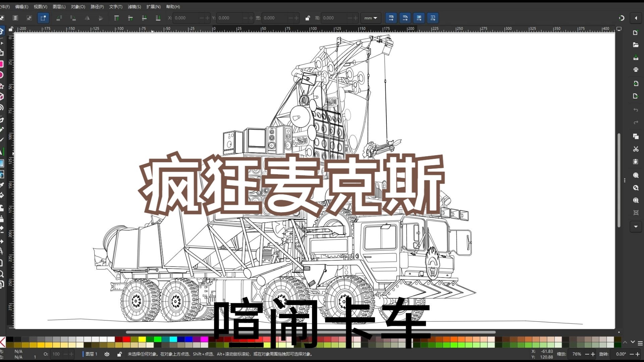Click the new document icon
The image size is (644, 362).
tap(636, 33)
